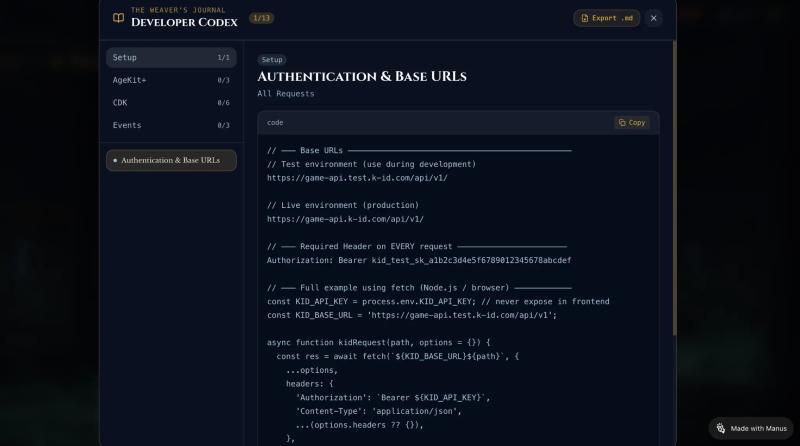This screenshot has width=800, height=446.
Task: Export the codex as a .md file
Action: click(607, 18)
